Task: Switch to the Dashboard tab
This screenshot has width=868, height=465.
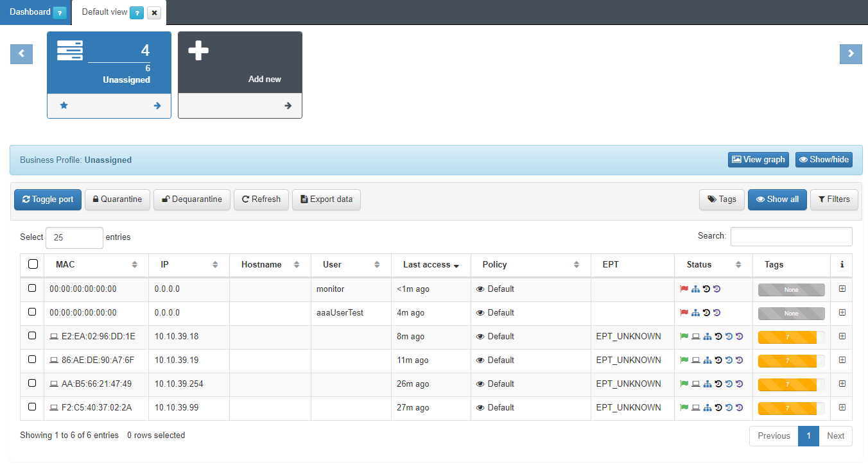Action: pos(30,12)
